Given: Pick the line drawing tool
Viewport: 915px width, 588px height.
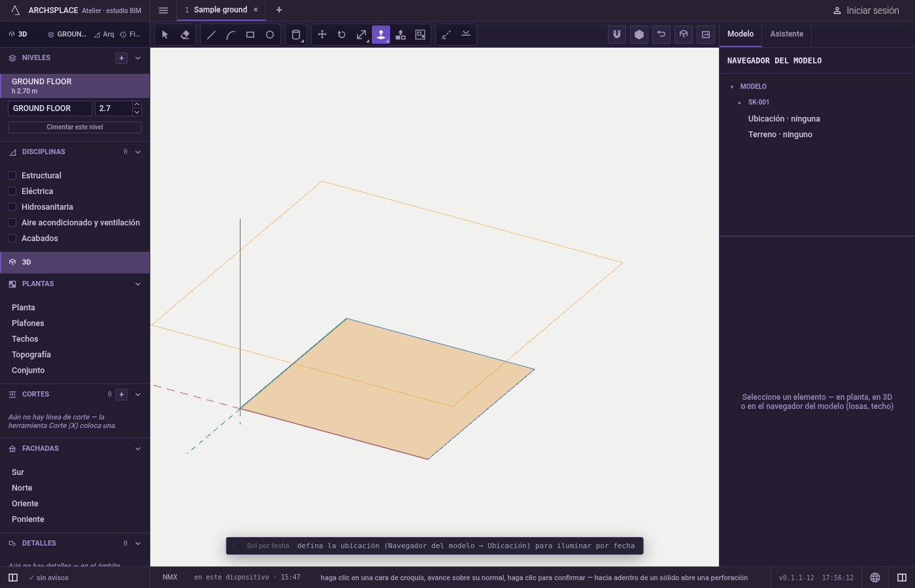Looking at the screenshot, I should pyautogui.click(x=211, y=35).
